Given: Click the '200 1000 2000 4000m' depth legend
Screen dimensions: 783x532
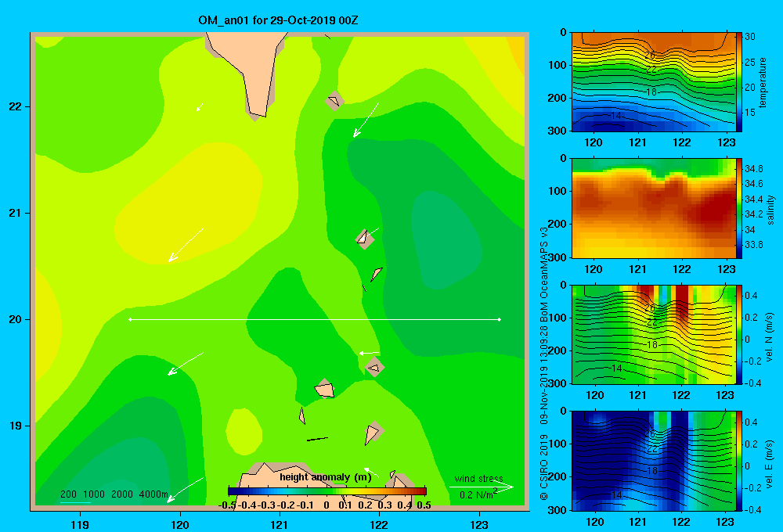Looking at the screenshot, I should [114, 494].
